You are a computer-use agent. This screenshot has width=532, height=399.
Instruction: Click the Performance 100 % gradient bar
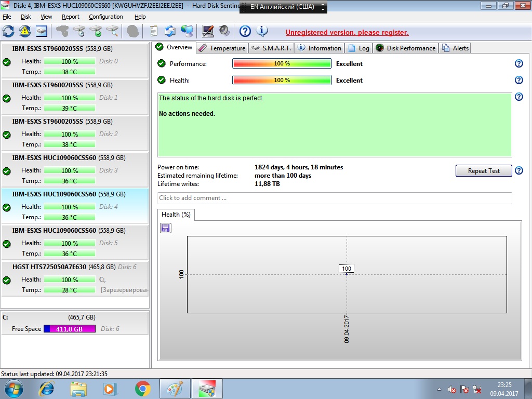[x=282, y=63]
